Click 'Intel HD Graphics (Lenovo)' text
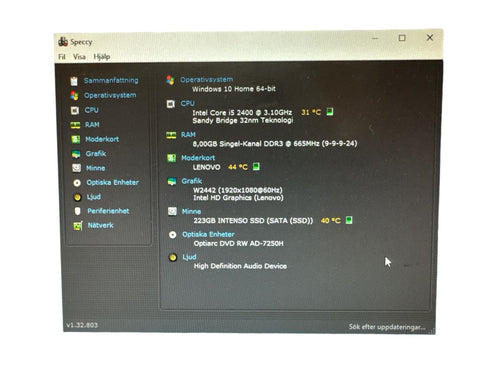The height and width of the screenshot is (367, 490). point(238,198)
